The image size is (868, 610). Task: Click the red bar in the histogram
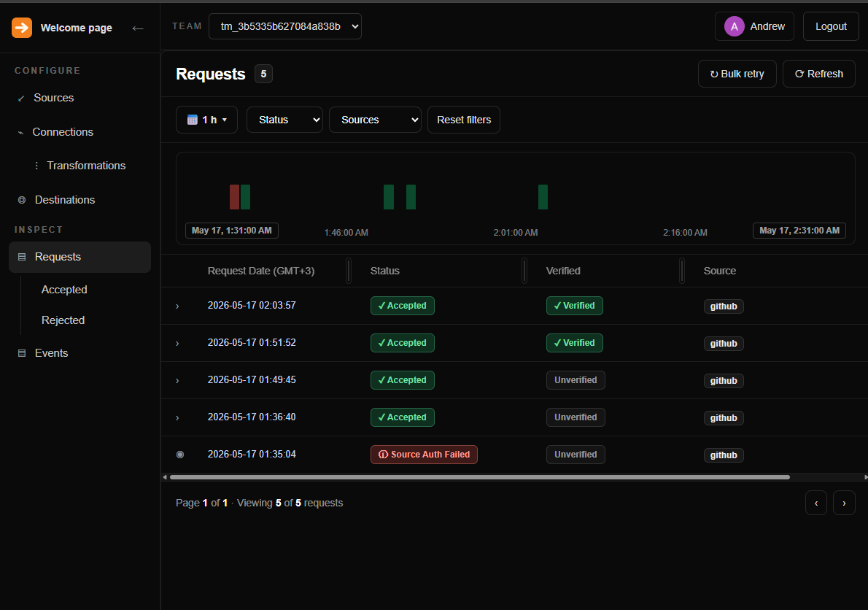point(234,197)
